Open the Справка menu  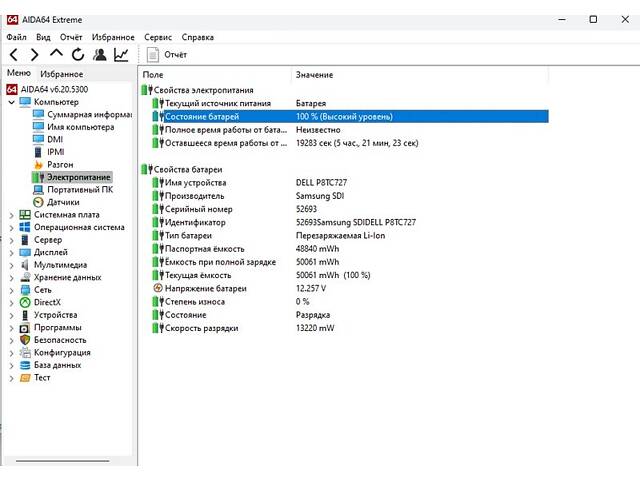tap(198, 37)
